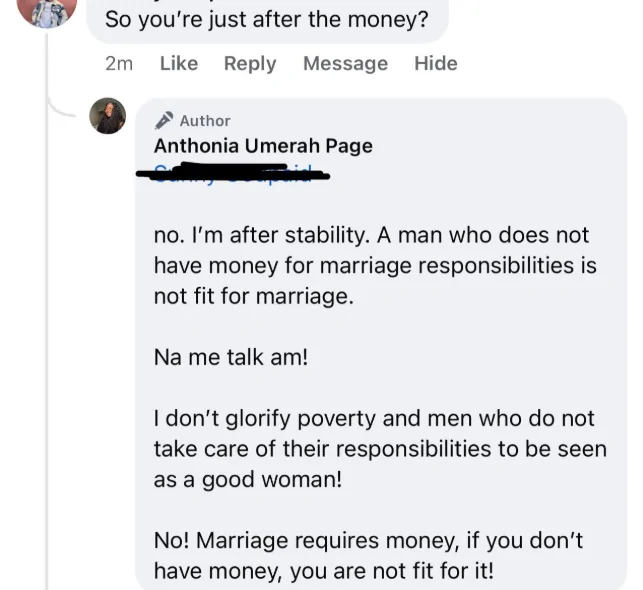Viewport: 643px width, 590px height.
Task: Open the Anthonia Umerah Page profile name
Action: (263, 146)
